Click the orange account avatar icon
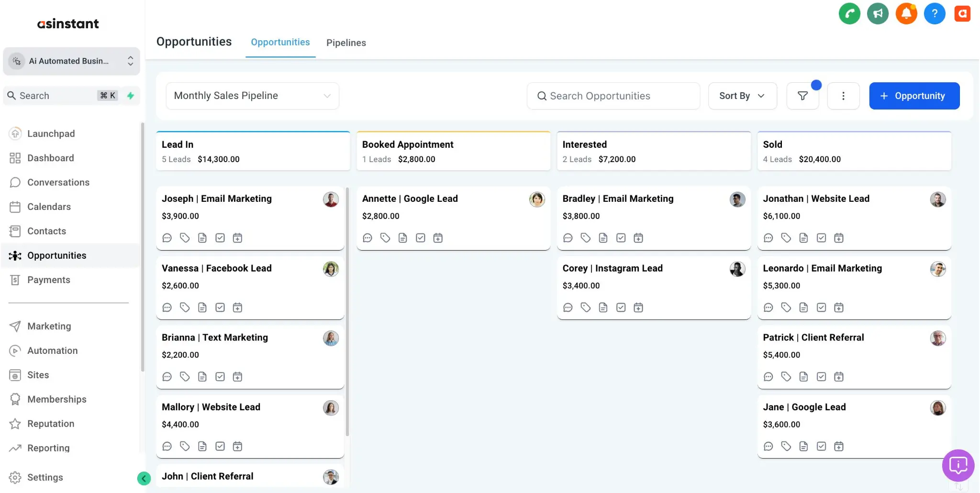Image resolution: width=980 pixels, height=493 pixels. tap(962, 13)
